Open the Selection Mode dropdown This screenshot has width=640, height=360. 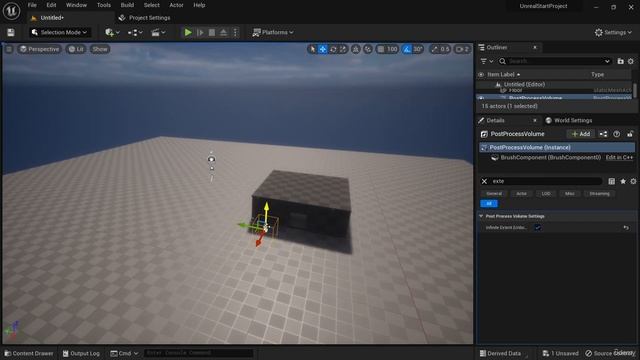point(59,32)
